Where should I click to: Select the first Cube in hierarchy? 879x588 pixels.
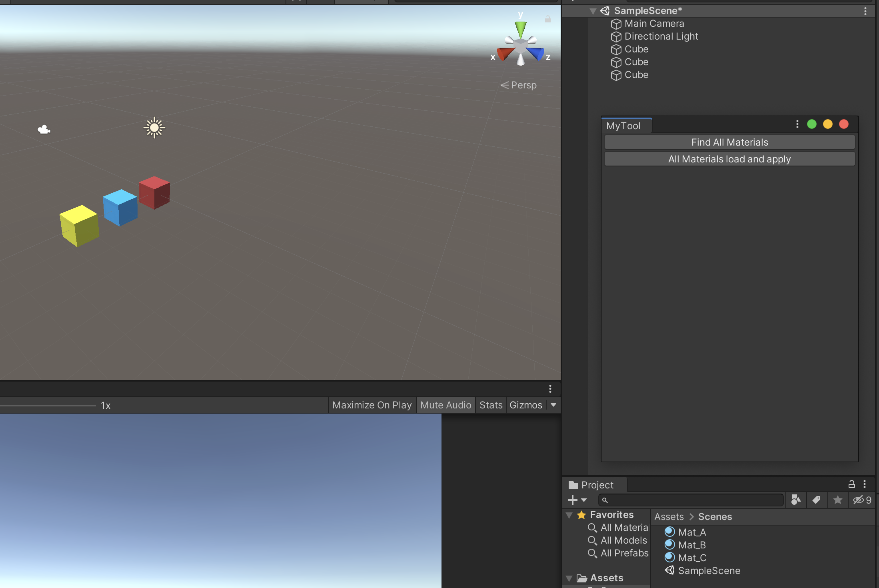click(636, 49)
